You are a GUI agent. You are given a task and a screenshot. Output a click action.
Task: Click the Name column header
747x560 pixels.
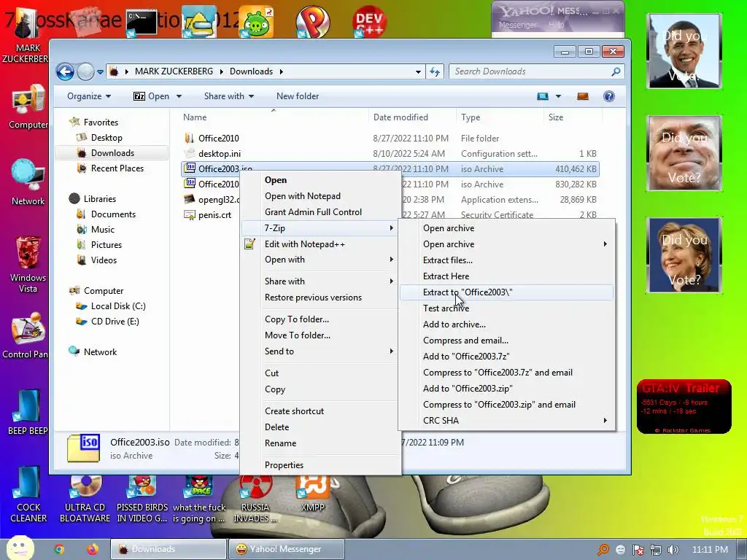pyautogui.click(x=274, y=117)
